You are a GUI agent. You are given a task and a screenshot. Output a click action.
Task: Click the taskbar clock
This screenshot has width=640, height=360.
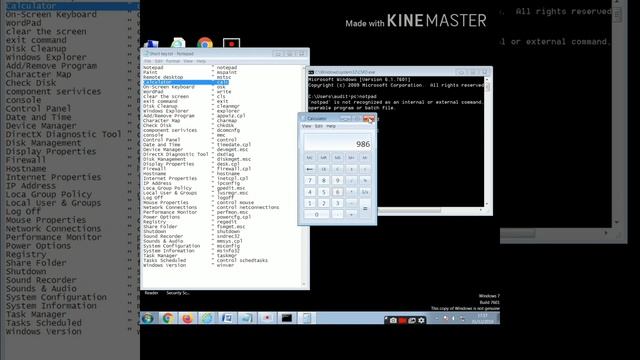click(482, 318)
